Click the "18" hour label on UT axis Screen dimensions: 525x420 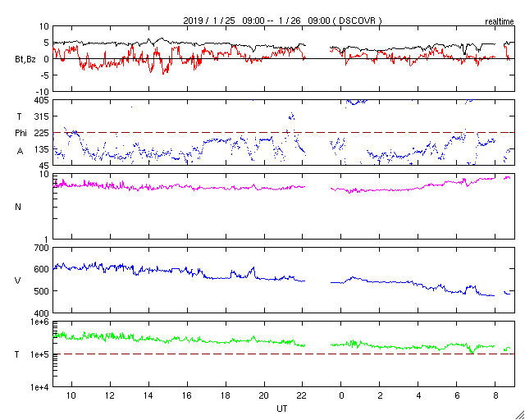[x=226, y=396]
